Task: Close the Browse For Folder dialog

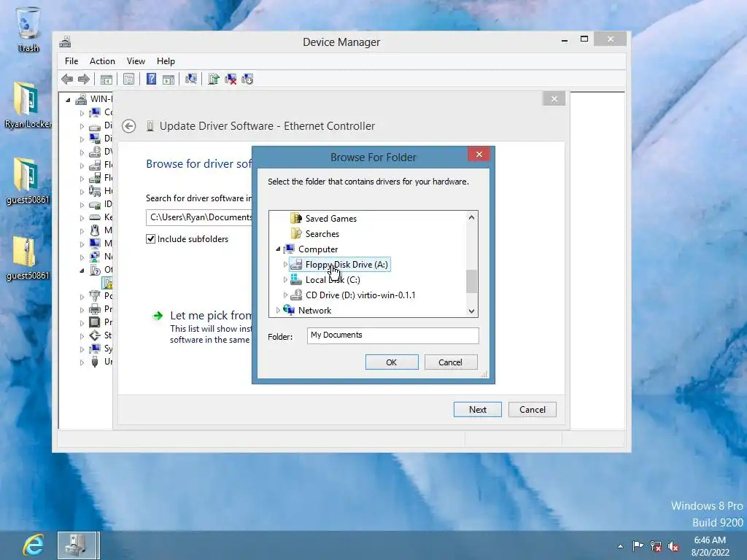Action: tap(479, 155)
